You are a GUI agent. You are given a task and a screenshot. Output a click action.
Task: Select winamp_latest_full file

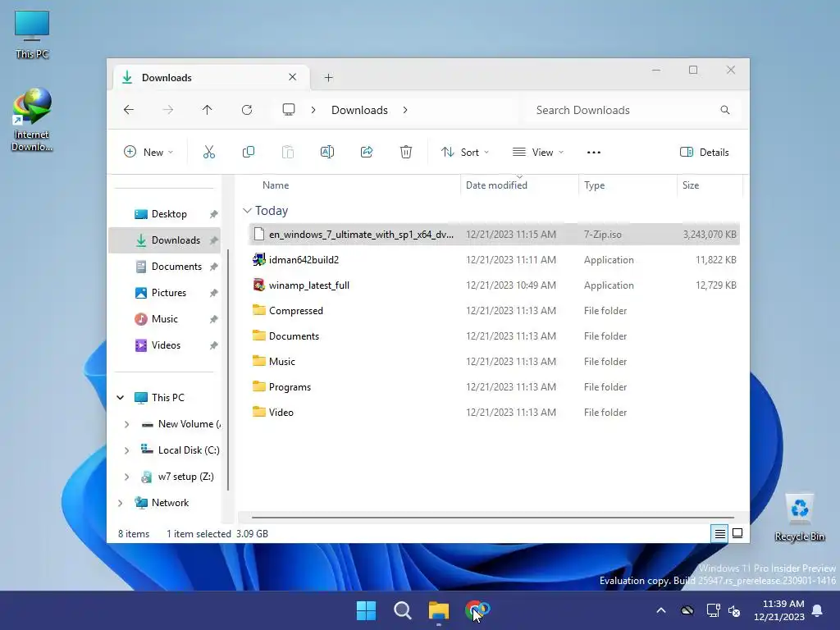[x=494, y=285]
